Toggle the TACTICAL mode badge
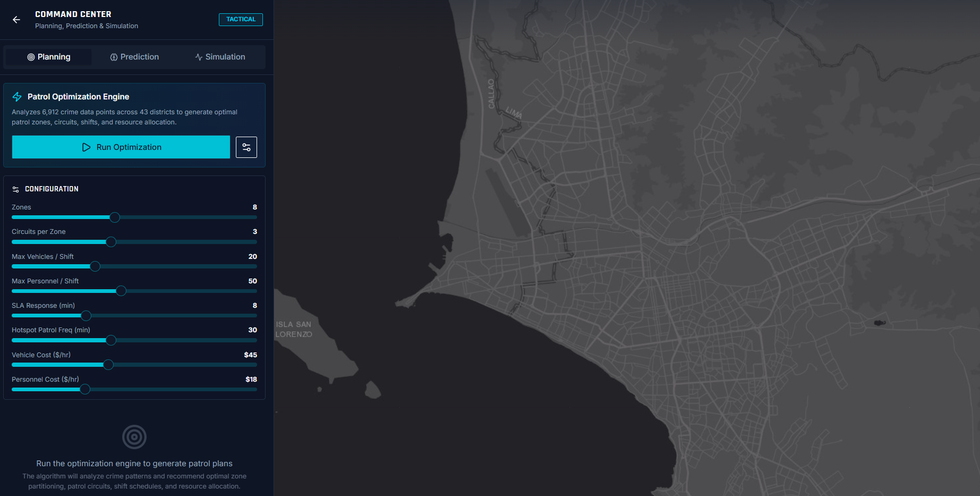This screenshot has width=980, height=496. [241, 20]
